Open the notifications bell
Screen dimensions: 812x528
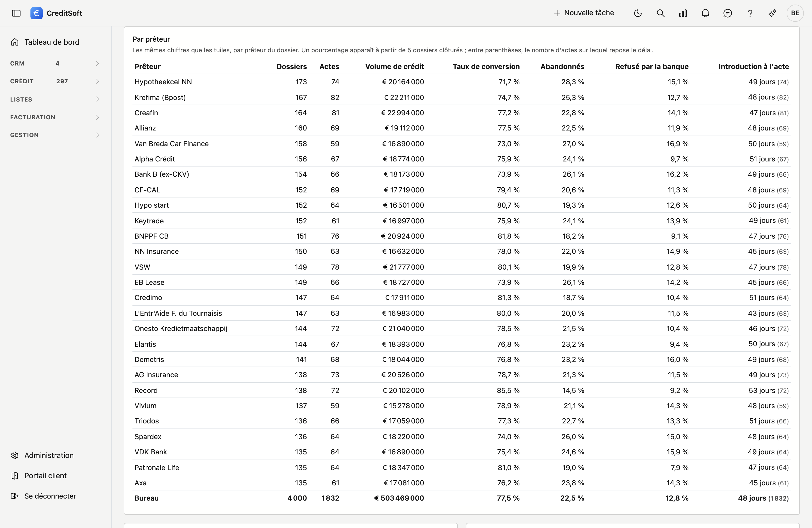click(705, 13)
